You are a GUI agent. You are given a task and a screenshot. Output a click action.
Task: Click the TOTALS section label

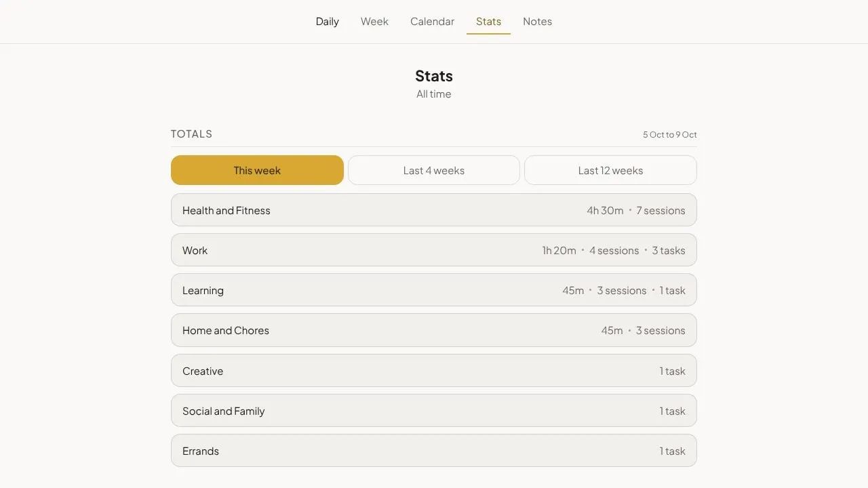pyautogui.click(x=191, y=134)
